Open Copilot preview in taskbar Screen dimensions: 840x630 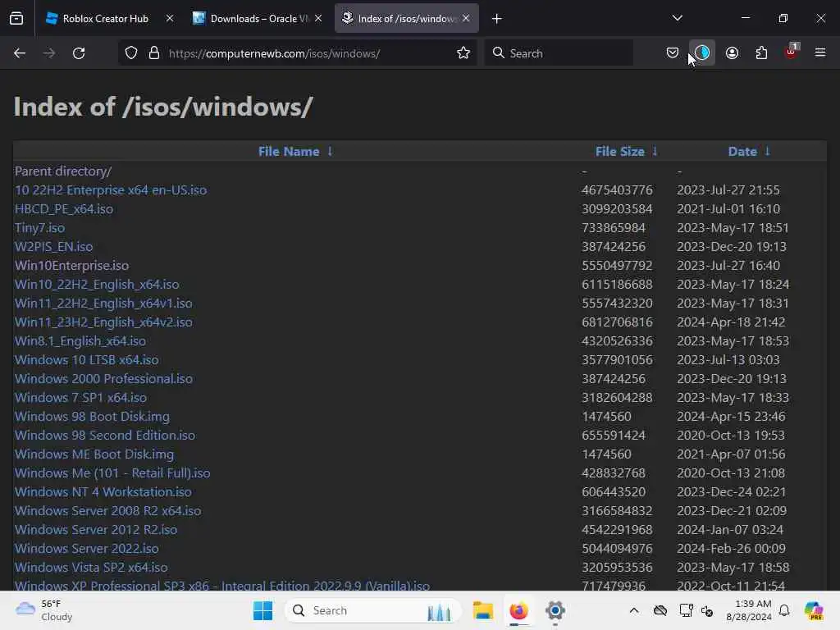[x=814, y=610]
